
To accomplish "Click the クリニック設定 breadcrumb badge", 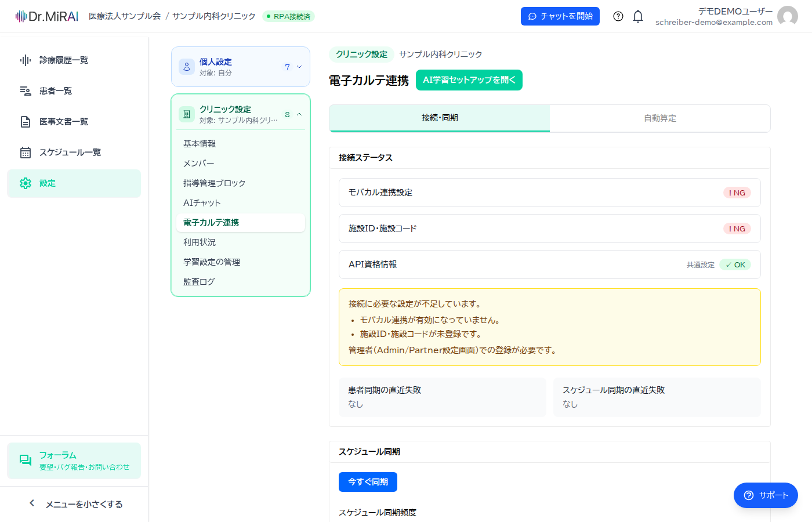I will point(361,55).
